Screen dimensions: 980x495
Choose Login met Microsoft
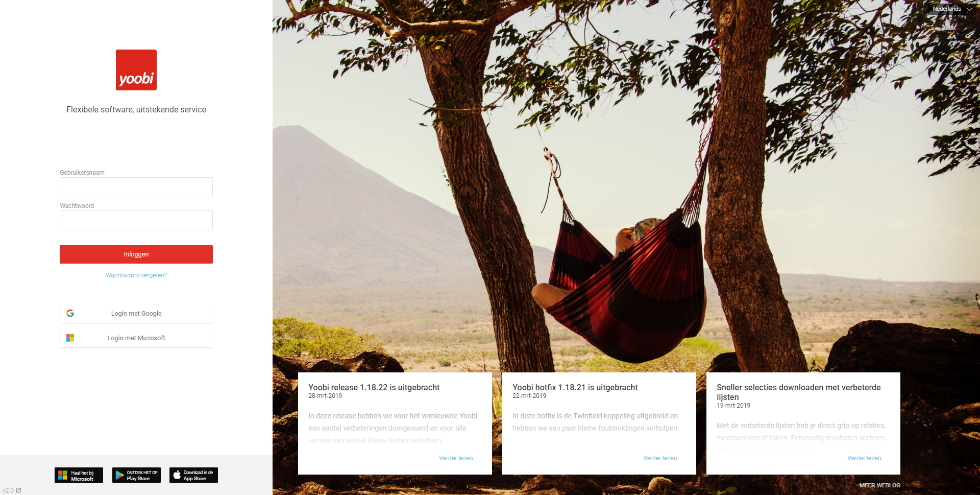tap(136, 338)
